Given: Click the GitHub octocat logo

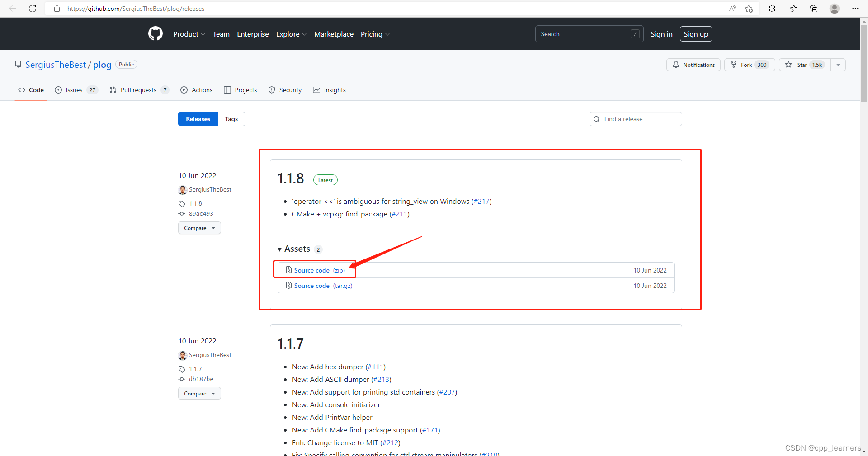Looking at the screenshot, I should [x=156, y=34].
